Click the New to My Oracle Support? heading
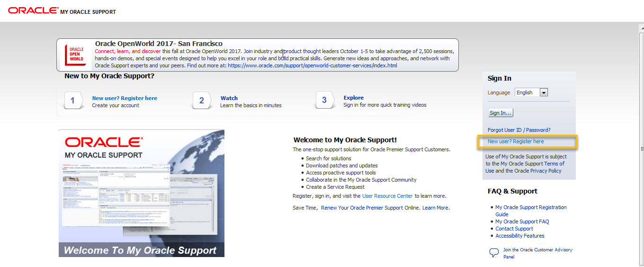 point(109,76)
